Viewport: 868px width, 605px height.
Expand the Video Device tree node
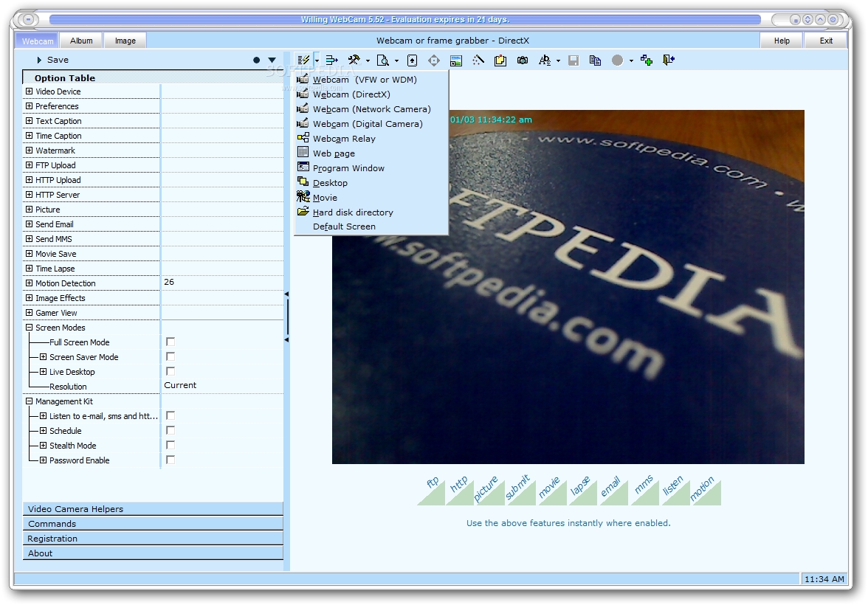coord(30,91)
